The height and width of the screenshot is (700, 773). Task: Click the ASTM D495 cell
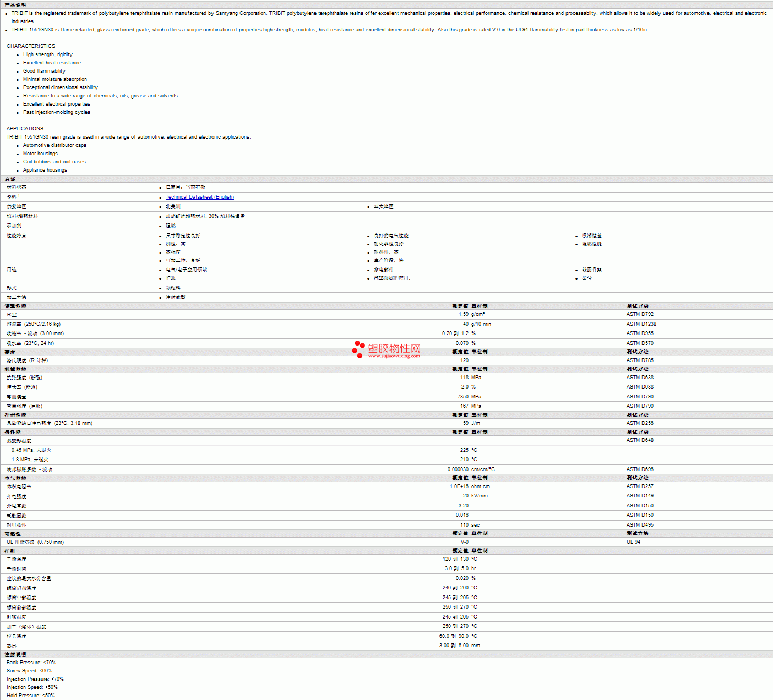(x=640, y=525)
